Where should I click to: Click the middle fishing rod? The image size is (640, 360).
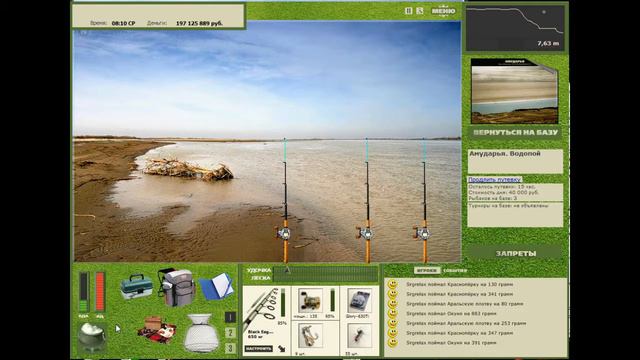coord(367,200)
